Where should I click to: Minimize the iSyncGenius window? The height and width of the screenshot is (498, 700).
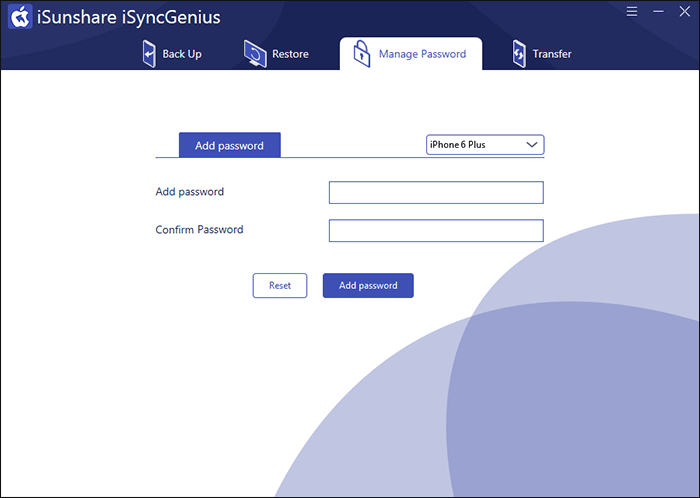(x=658, y=12)
